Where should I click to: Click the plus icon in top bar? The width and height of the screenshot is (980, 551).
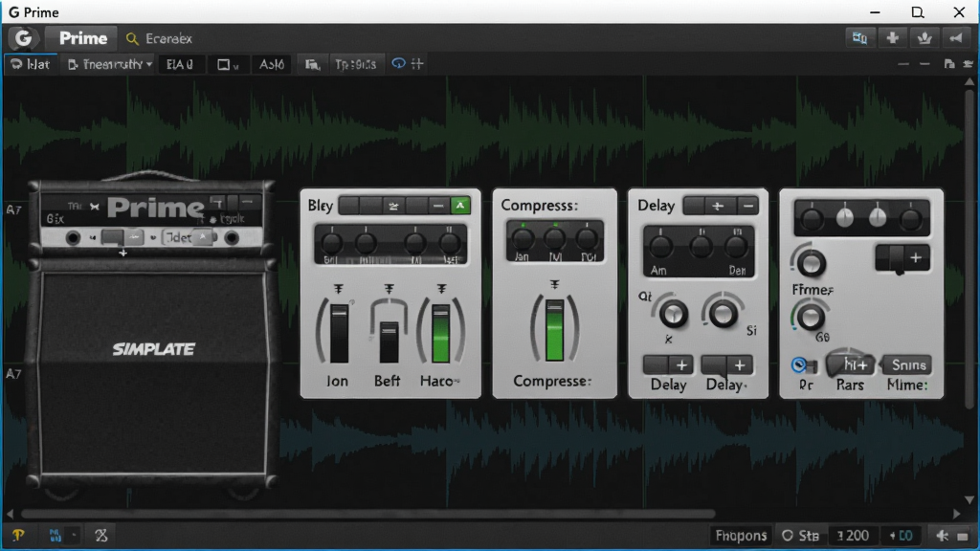tap(893, 38)
